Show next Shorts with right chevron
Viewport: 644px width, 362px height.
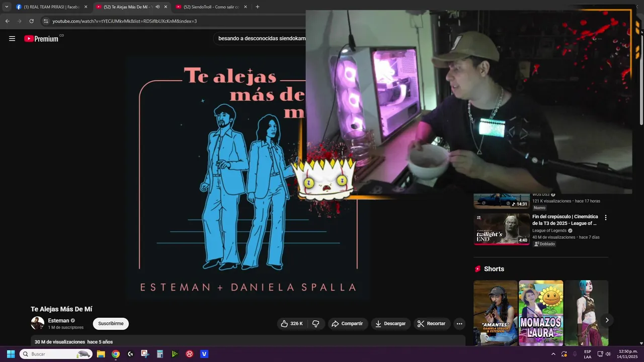(607, 320)
